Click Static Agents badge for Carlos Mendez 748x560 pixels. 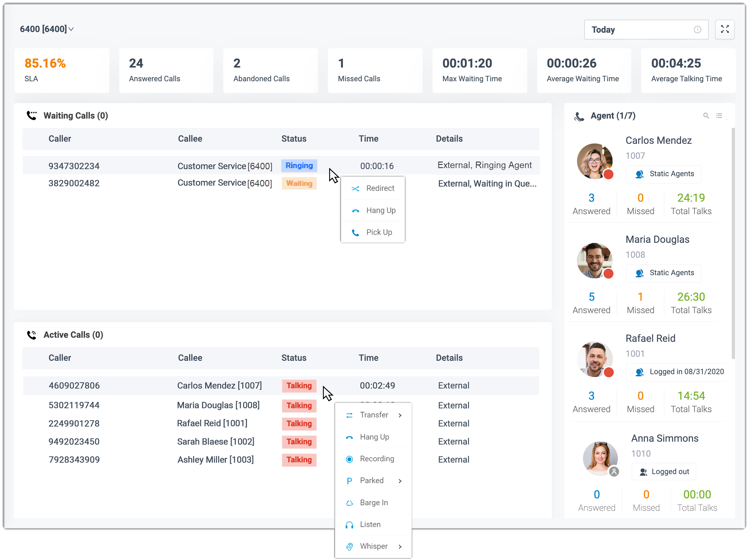pos(664,174)
